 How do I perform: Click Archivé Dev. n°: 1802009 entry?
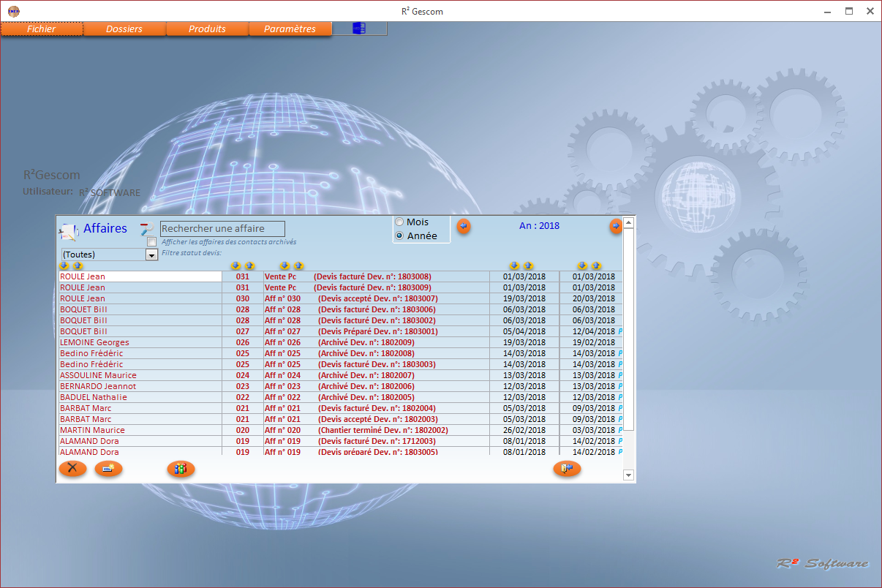tap(366, 342)
